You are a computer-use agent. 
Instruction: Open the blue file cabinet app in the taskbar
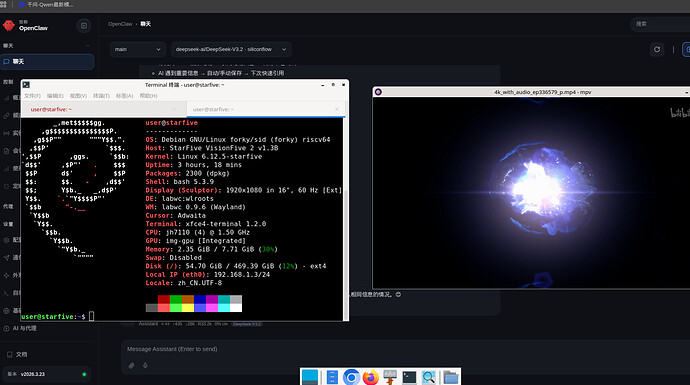click(x=332, y=377)
